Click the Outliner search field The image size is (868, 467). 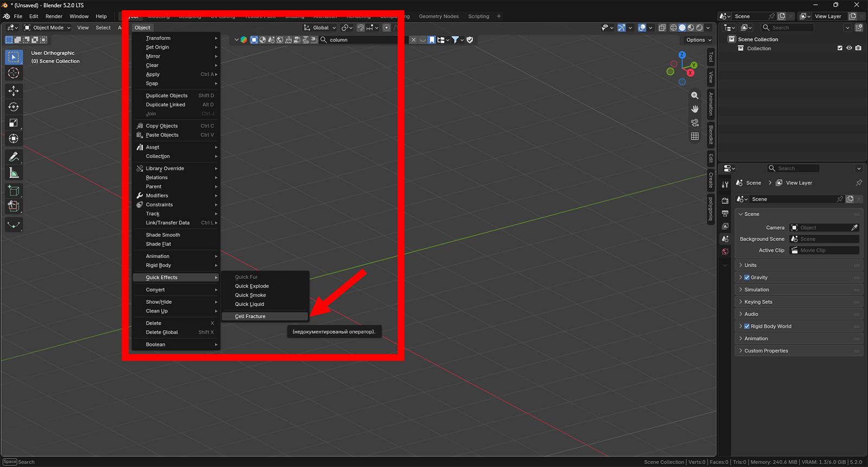tap(788, 28)
